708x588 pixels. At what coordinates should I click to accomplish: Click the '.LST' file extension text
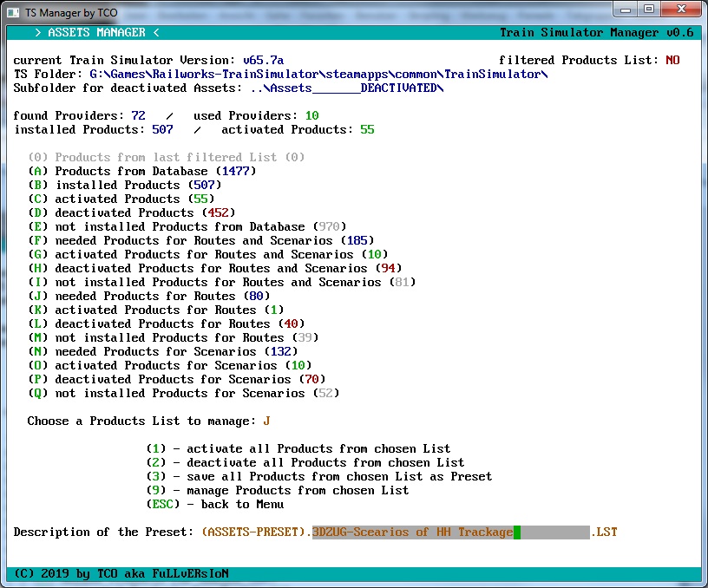point(604,532)
